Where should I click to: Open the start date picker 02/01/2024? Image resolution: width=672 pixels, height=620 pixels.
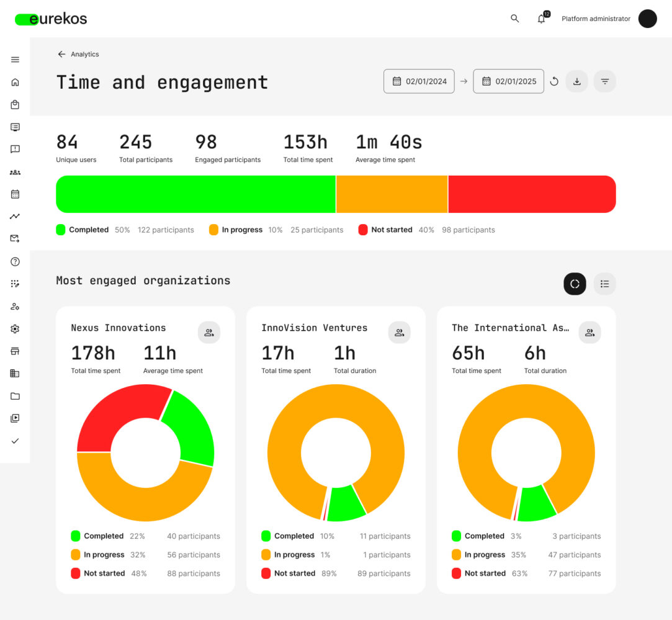click(419, 81)
